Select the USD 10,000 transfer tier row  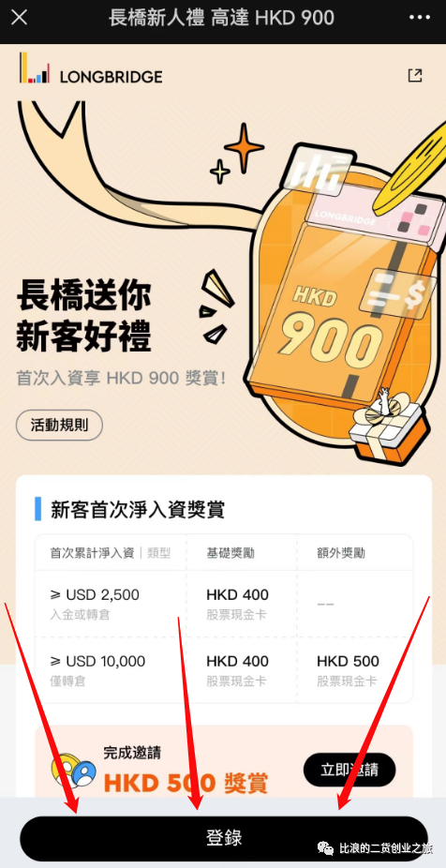[224, 670]
